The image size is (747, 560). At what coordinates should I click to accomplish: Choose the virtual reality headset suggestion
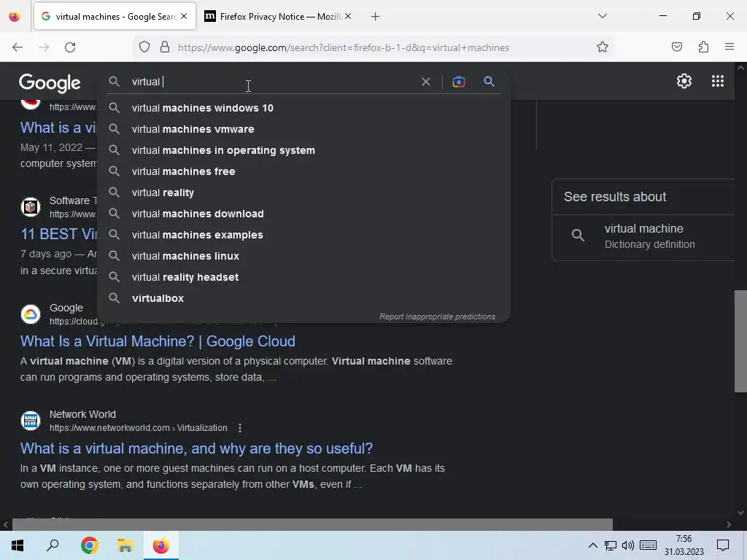click(x=303, y=277)
